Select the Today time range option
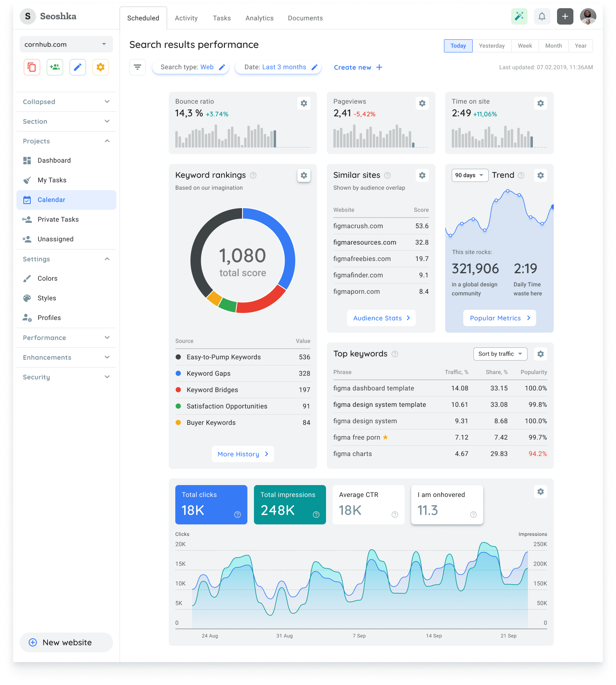This screenshot has width=616, height=685. 458,46
